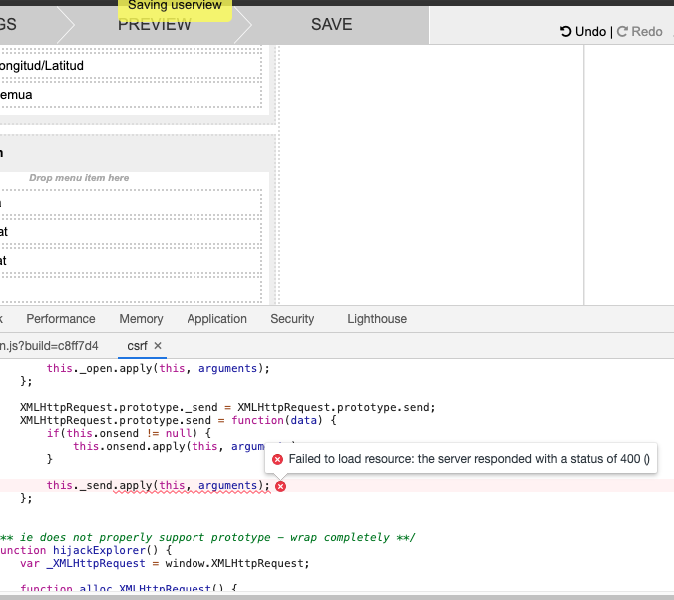Click the hijackExplorer function name in code
This screenshot has width=674, height=600.
[x=98, y=550]
